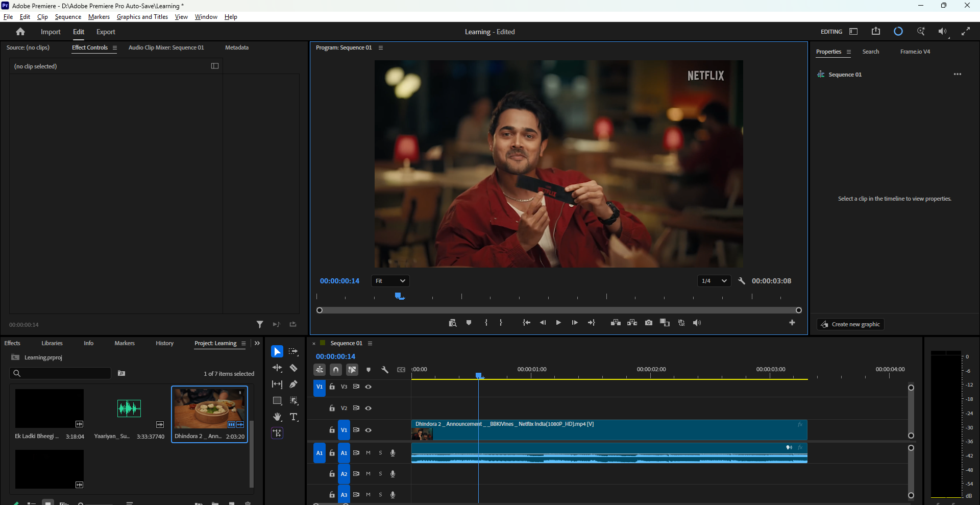Click the Export Frame camera icon
The image size is (980, 505).
pyautogui.click(x=648, y=323)
